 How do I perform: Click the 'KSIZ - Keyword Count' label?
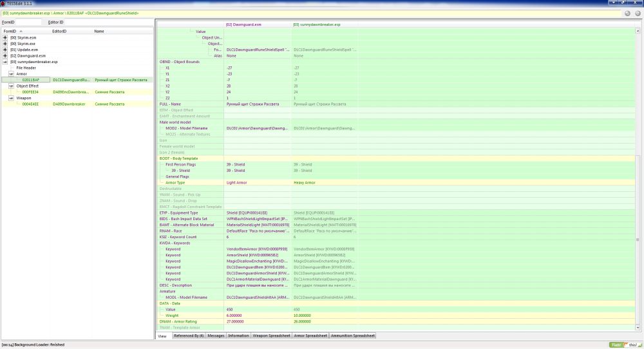(178, 238)
